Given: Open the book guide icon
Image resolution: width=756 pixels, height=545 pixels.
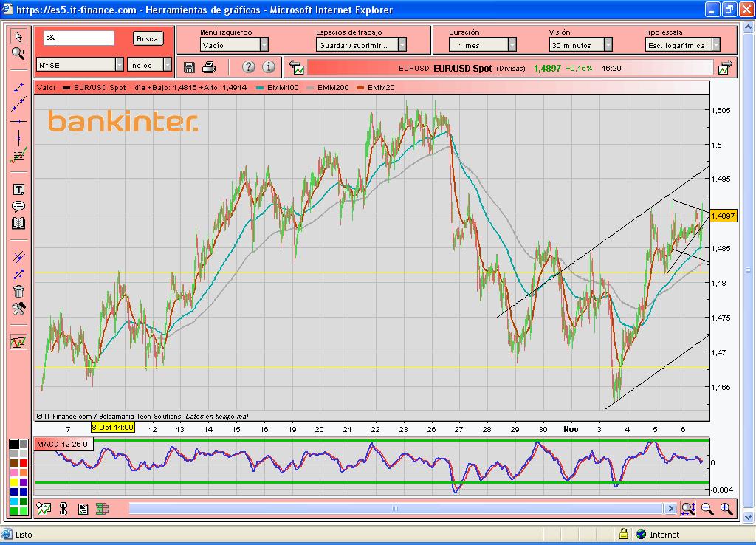Looking at the screenshot, I should tap(18, 223).
